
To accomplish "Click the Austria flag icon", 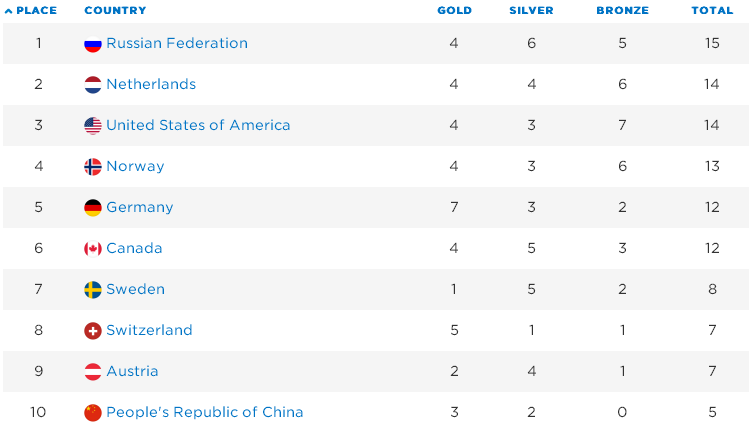I will coord(93,372).
